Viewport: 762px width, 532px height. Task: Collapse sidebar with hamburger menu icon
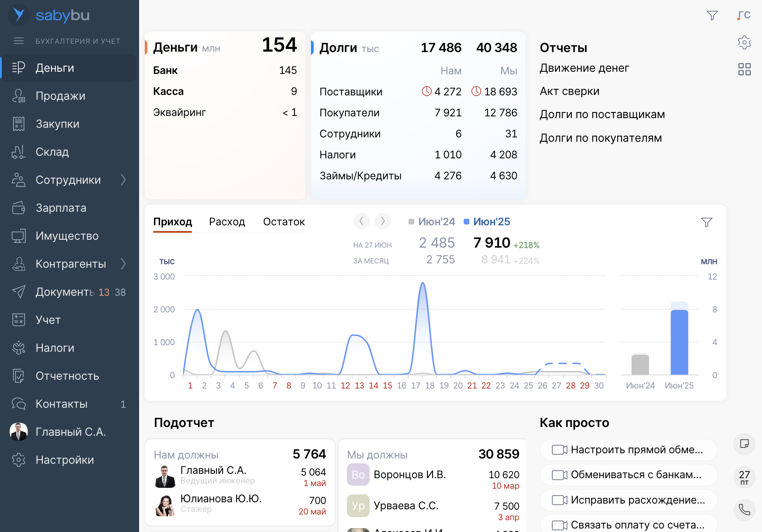point(18,41)
